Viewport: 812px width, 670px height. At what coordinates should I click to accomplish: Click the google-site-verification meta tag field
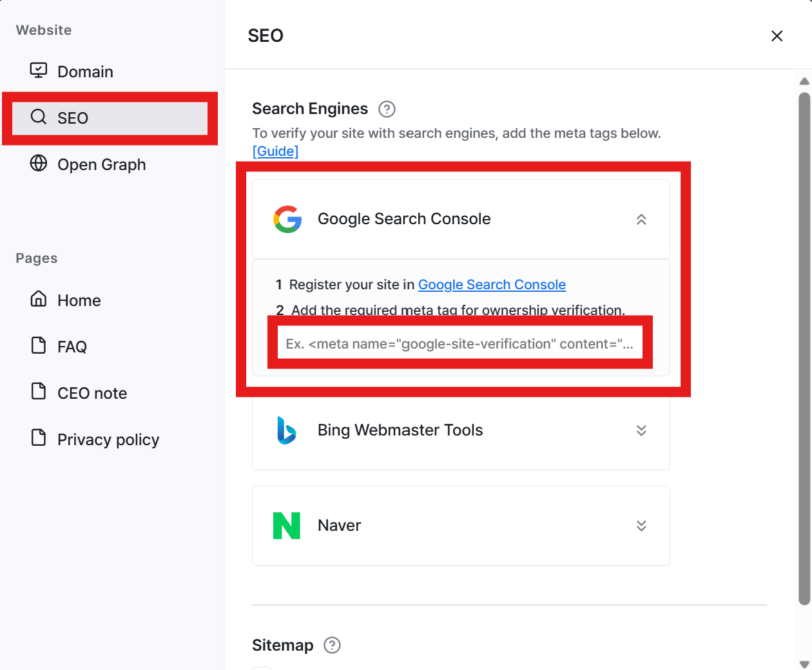coord(460,343)
